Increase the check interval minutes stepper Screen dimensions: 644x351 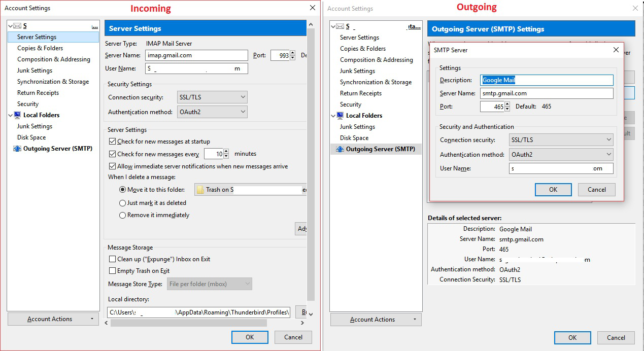point(226,151)
